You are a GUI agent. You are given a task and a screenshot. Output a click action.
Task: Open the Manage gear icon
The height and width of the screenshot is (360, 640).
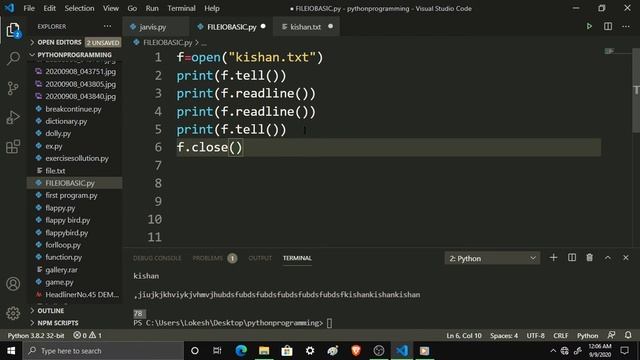coord(13,313)
